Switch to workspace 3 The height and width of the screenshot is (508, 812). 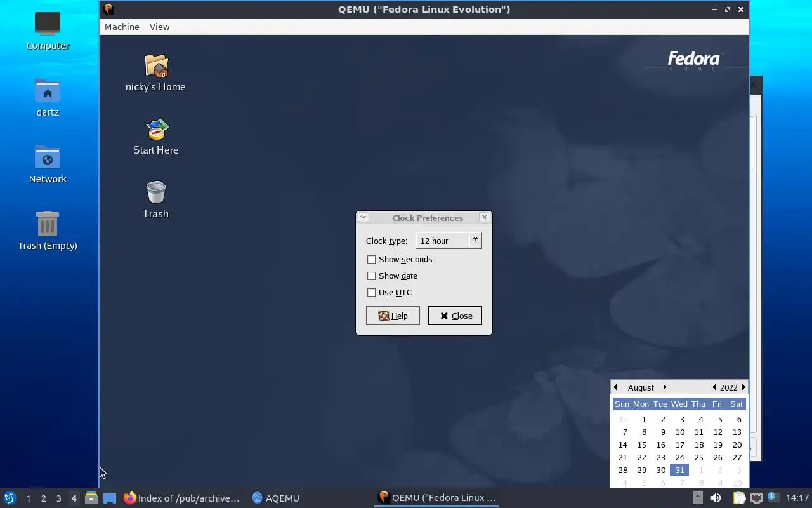pyautogui.click(x=58, y=498)
